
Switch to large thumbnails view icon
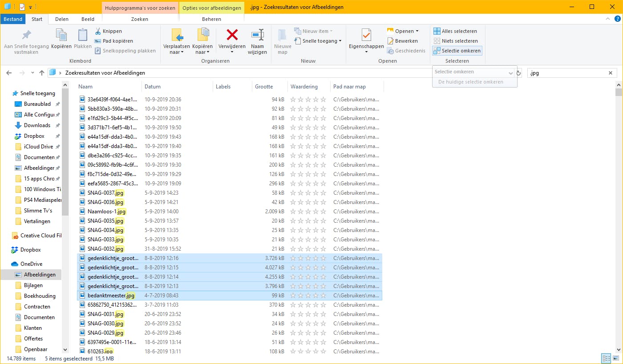pyautogui.click(x=616, y=358)
